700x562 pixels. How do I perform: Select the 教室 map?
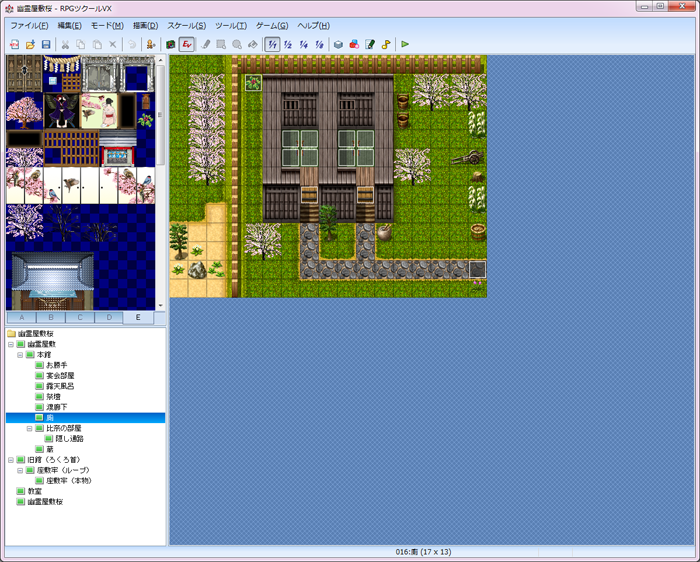click(x=35, y=491)
